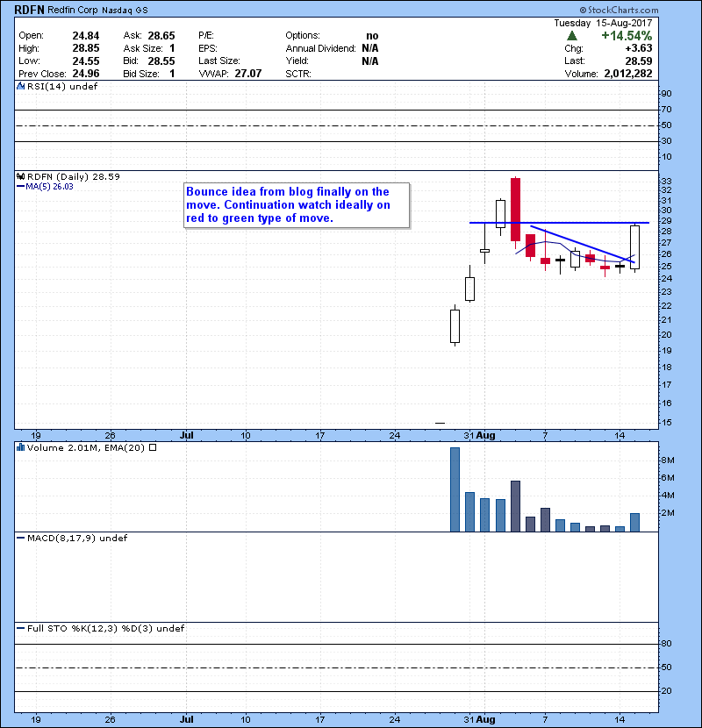
Task: Click the green up-triangle change indicator
Action: [572, 36]
